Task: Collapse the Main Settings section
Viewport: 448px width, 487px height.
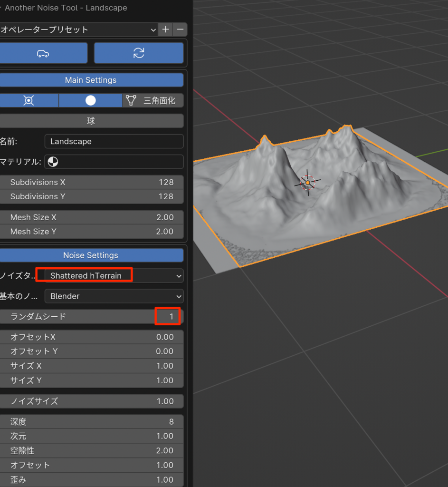Action: click(91, 80)
